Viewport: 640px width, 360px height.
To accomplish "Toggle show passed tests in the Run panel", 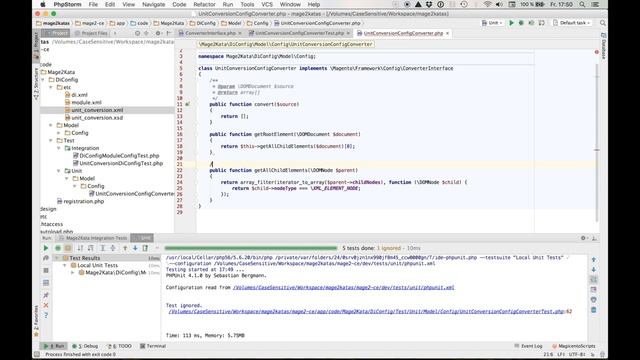I will [58, 248].
